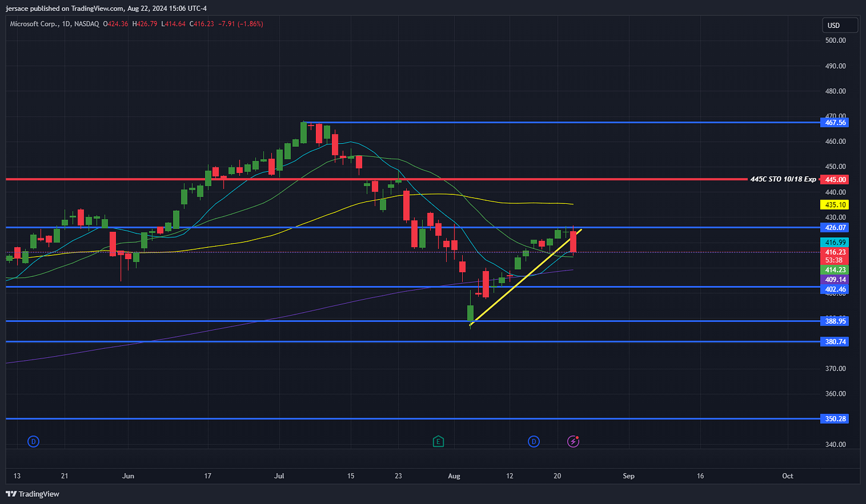Screen dimensions: 866x504
Task: Click the open price O424.36 value
Action: click(115, 24)
